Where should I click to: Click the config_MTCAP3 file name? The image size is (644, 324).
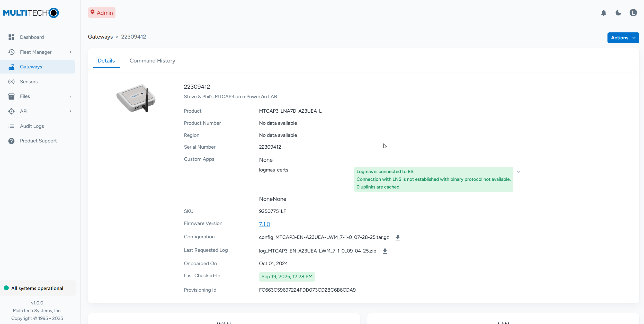tap(324, 237)
